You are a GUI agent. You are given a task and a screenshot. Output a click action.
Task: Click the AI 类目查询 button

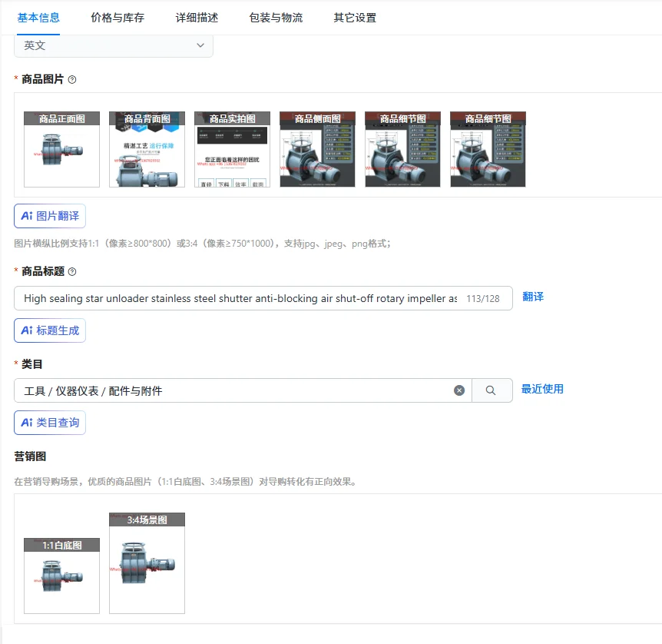pos(50,423)
